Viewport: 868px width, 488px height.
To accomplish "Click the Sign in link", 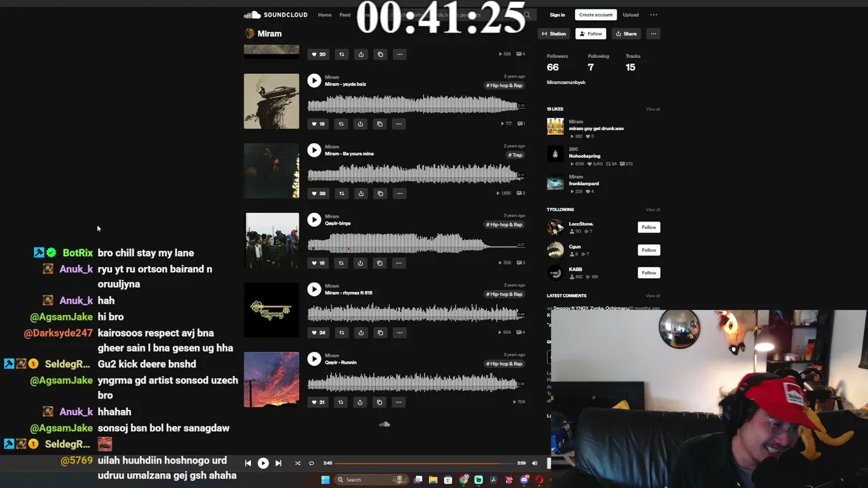I will (x=557, y=15).
